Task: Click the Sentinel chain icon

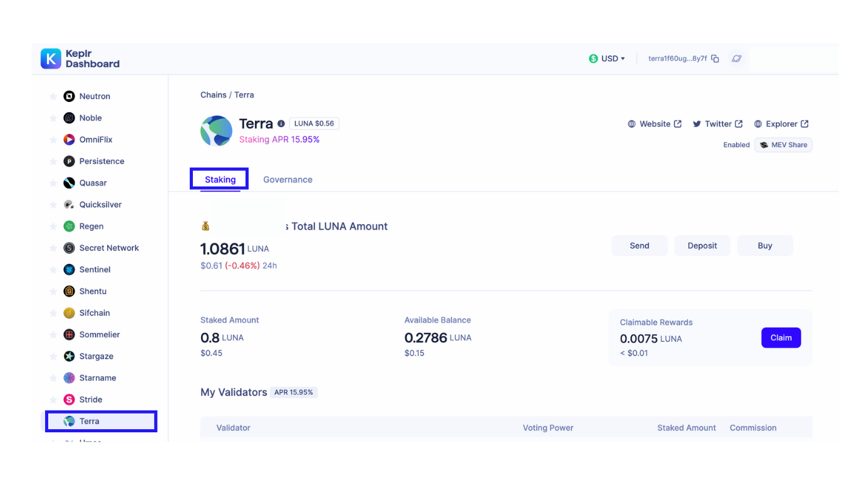Action: pos(70,270)
